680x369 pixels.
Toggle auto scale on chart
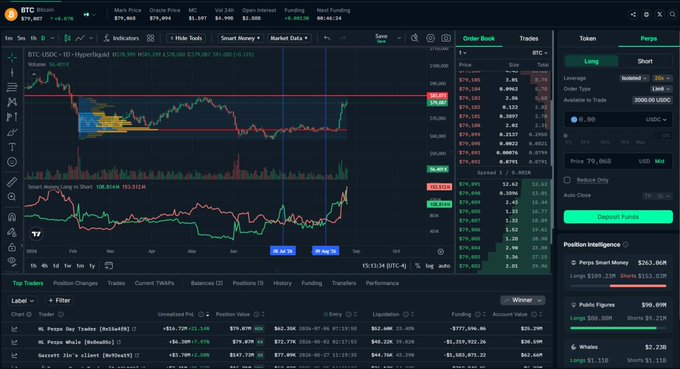(x=444, y=266)
